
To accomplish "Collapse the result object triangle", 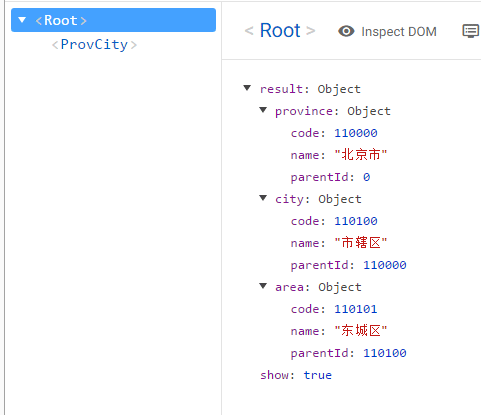I will click(x=247, y=88).
